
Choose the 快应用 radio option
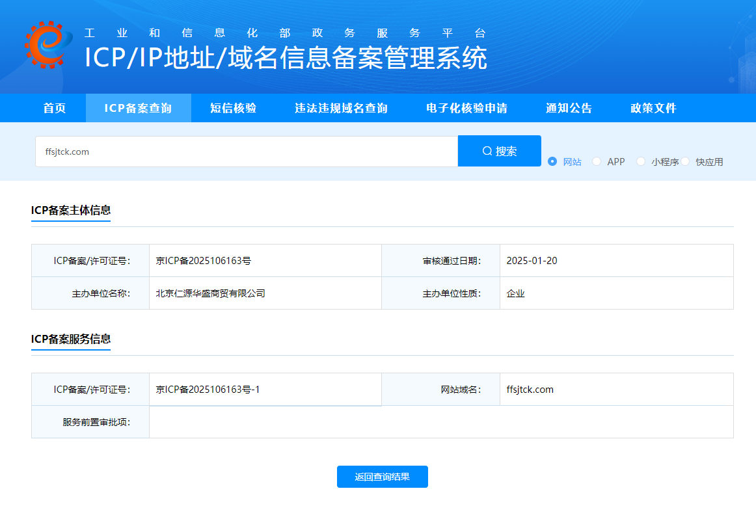[685, 161]
